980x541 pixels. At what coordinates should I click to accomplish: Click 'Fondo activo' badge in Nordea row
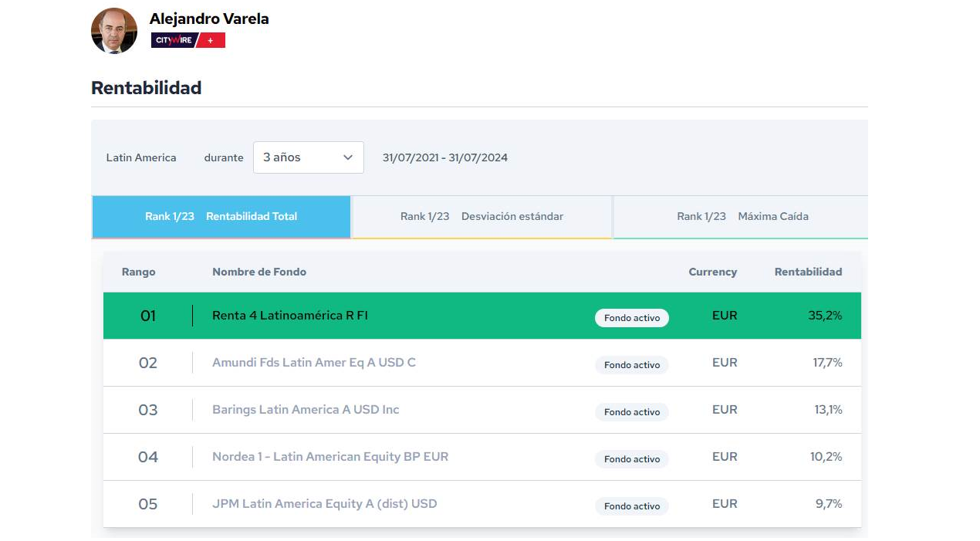(x=632, y=459)
